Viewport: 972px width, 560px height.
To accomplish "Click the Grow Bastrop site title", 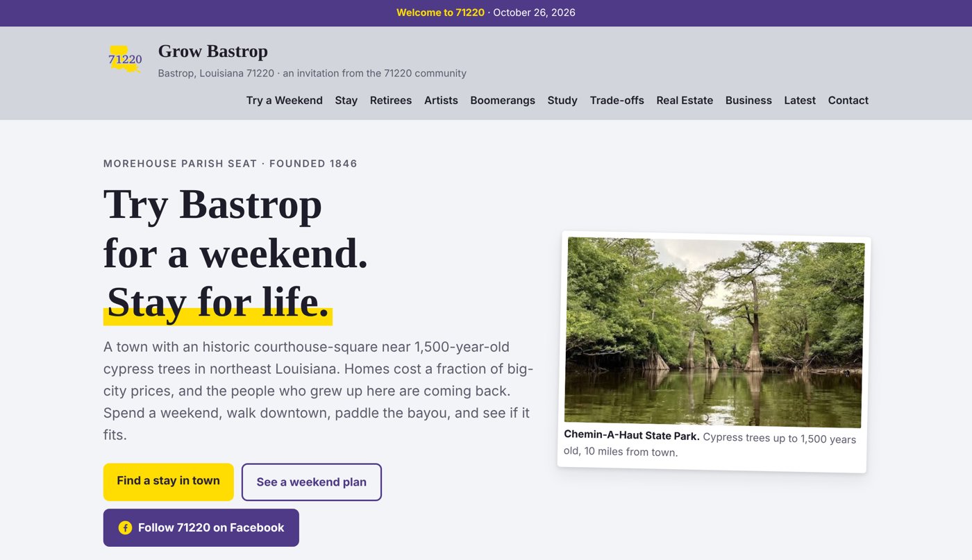I will [x=213, y=51].
